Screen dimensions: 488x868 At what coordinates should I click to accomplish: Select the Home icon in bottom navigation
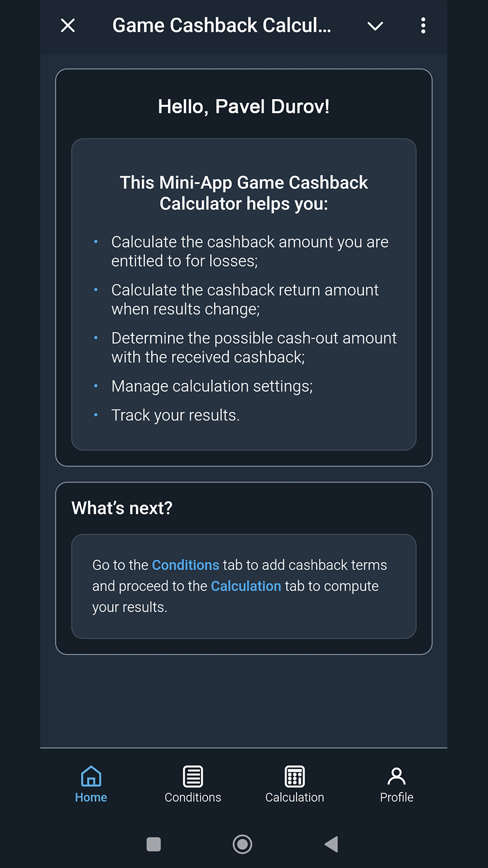(91, 776)
